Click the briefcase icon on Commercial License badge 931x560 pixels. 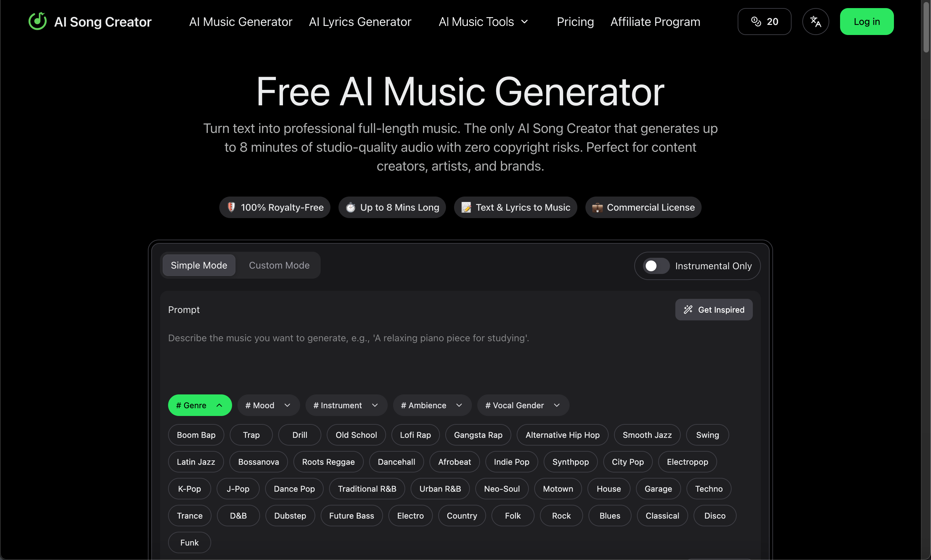pyautogui.click(x=597, y=207)
